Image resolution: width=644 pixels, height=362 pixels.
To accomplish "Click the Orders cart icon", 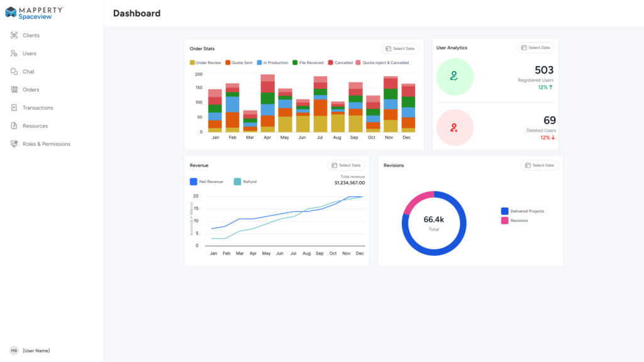I will [x=14, y=90].
